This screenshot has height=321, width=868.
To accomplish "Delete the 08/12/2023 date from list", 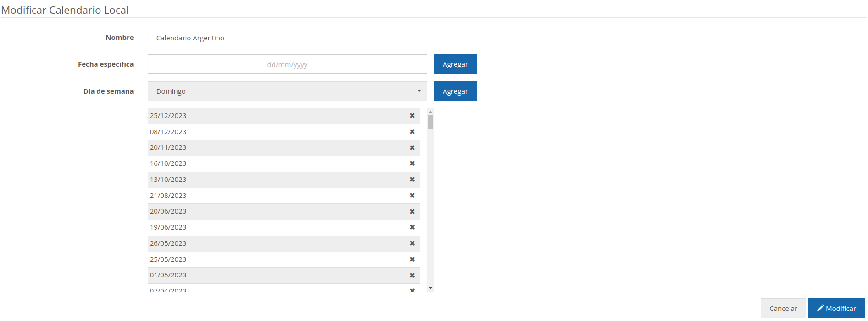I will (x=412, y=132).
